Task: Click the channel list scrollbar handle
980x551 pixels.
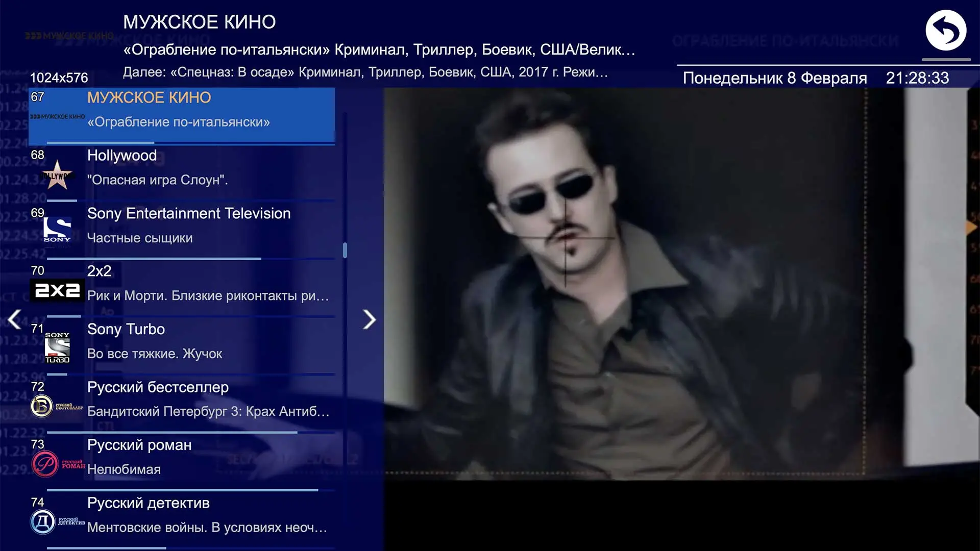Action: (x=345, y=250)
